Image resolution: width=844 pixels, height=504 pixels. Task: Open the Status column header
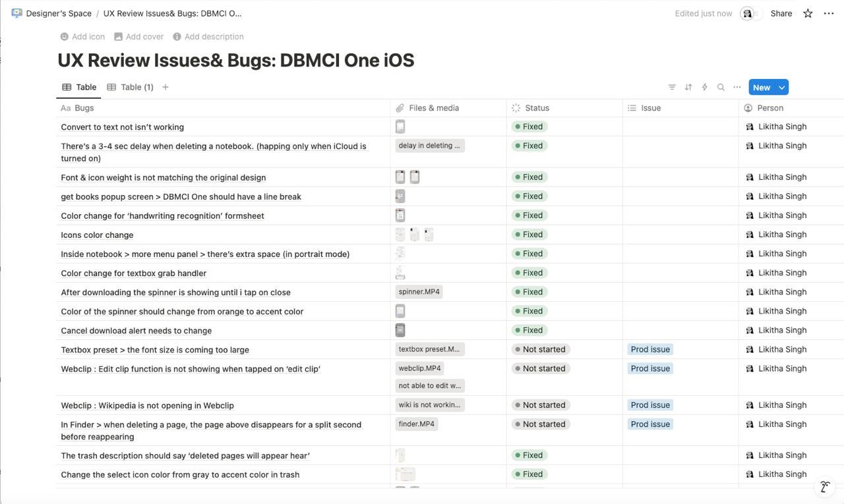[x=564, y=108]
